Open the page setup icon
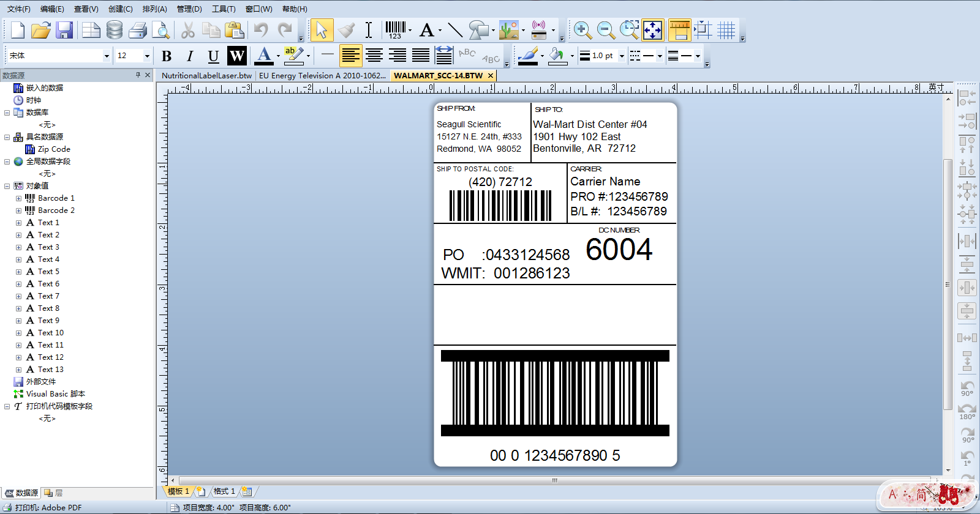 click(91, 30)
